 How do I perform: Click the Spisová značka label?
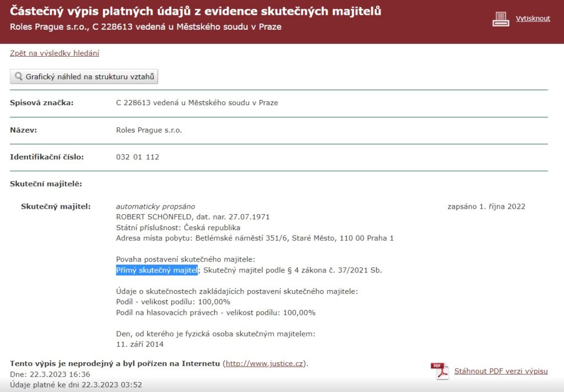[42, 103]
